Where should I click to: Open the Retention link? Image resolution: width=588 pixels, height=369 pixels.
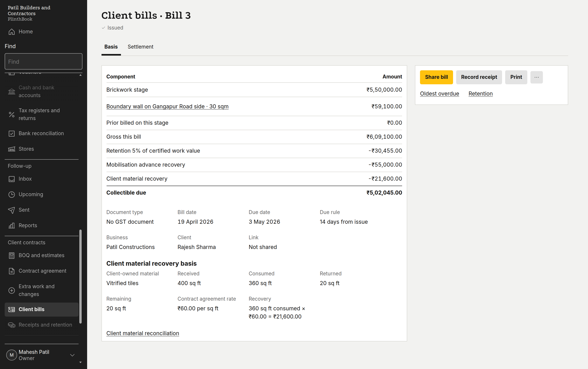(x=480, y=94)
